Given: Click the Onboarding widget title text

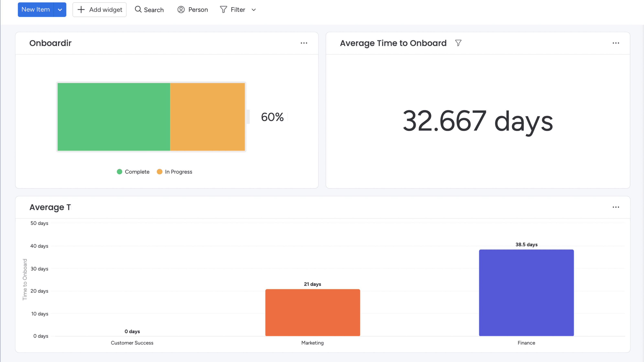Looking at the screenshot, I should coord(51,43).
